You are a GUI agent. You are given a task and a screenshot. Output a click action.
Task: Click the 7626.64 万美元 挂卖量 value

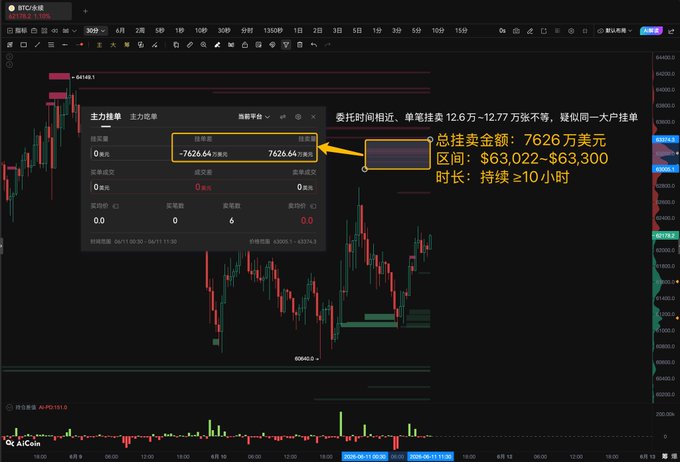[x=291, y=154]
